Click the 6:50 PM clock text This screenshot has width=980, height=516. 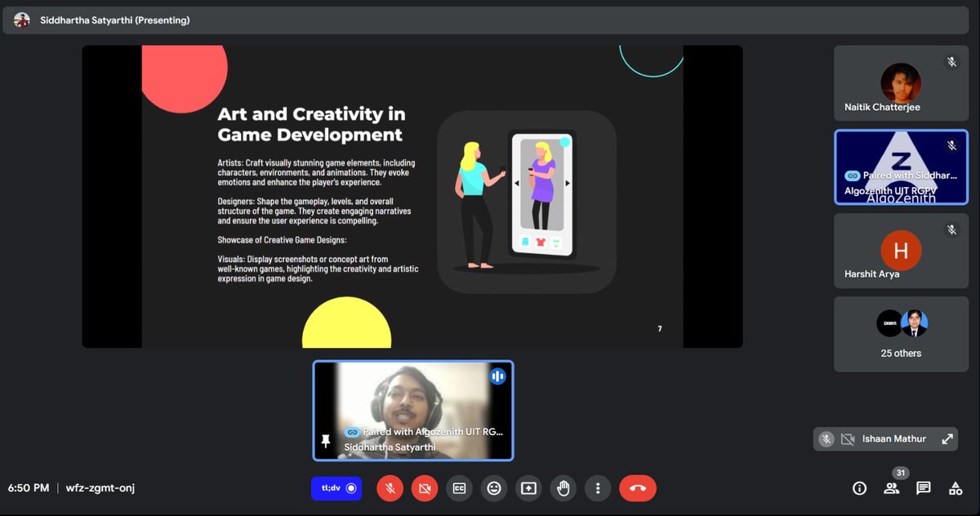29,488
